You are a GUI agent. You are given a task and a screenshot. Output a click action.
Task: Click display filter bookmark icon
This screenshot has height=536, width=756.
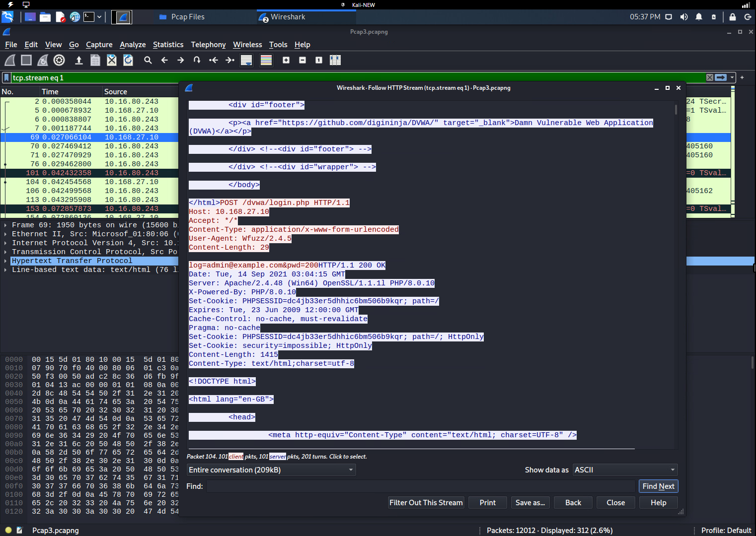pos(6,77)
